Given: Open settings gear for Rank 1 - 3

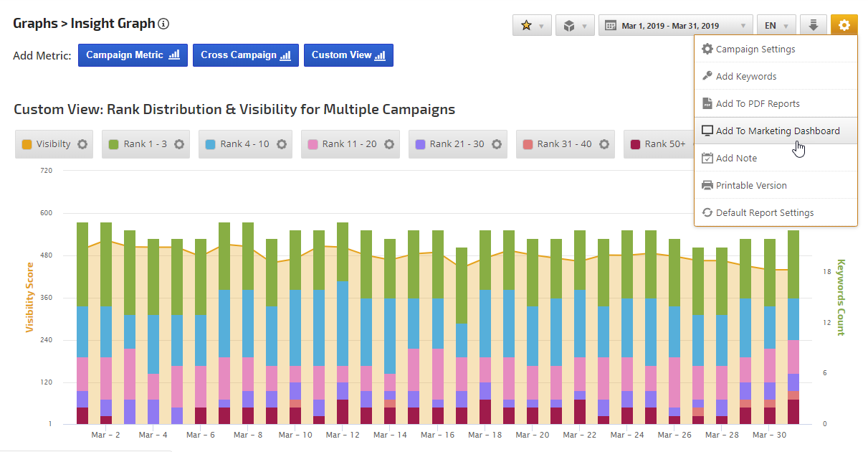Looking at the screenshot, I should point(179,144).
